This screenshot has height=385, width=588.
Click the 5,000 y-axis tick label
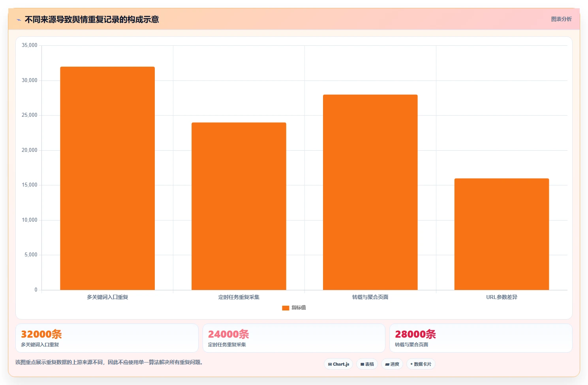click(x=31, y=255)
